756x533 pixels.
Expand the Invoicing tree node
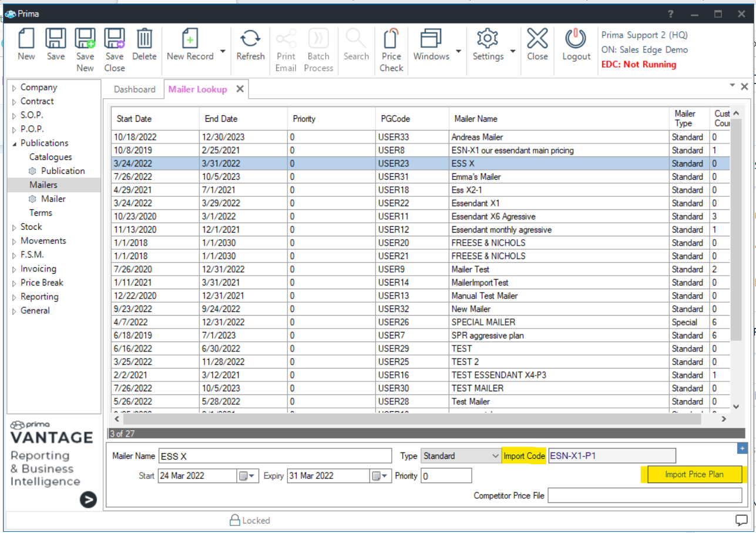[14, 269]
